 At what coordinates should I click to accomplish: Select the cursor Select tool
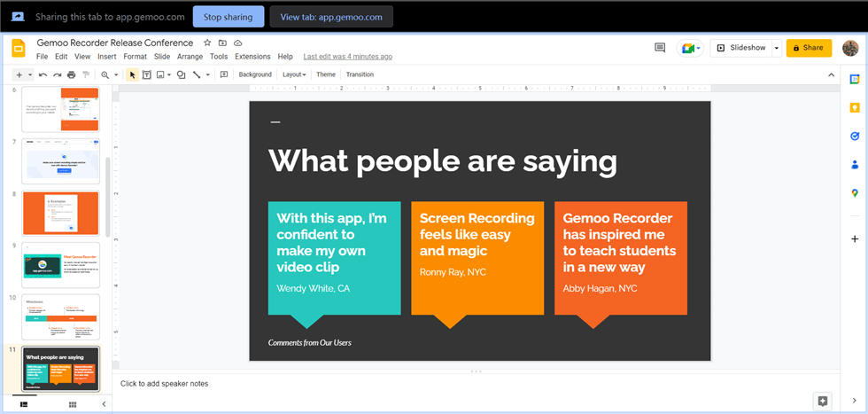pos(132,74)
